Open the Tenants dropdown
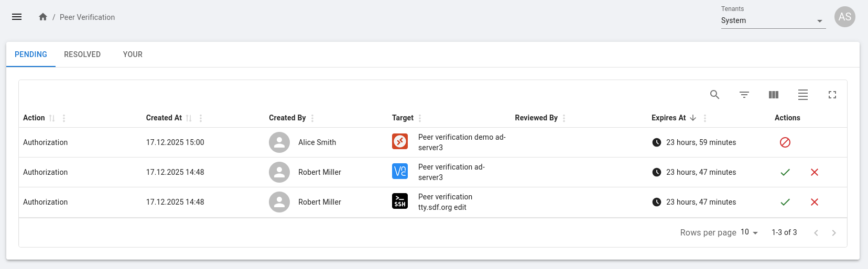Image resolution: width=868 pixels, height=269 pixels. pyautogui.click(x=773, y=21)
